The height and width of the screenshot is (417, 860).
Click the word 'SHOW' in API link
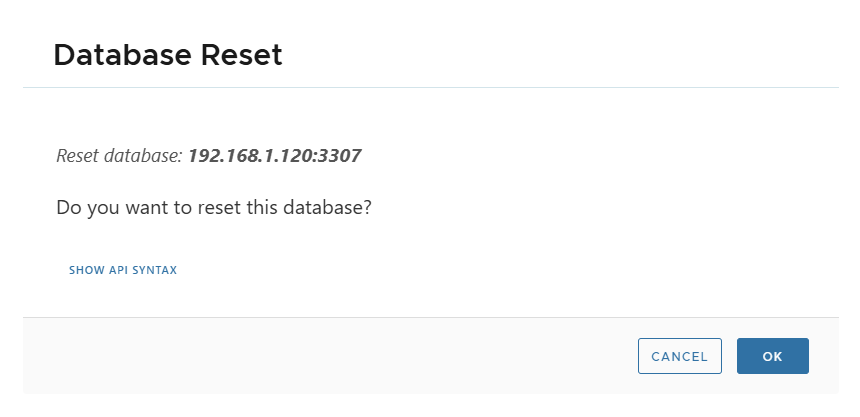pyautogui.click(x=84, y=270)
